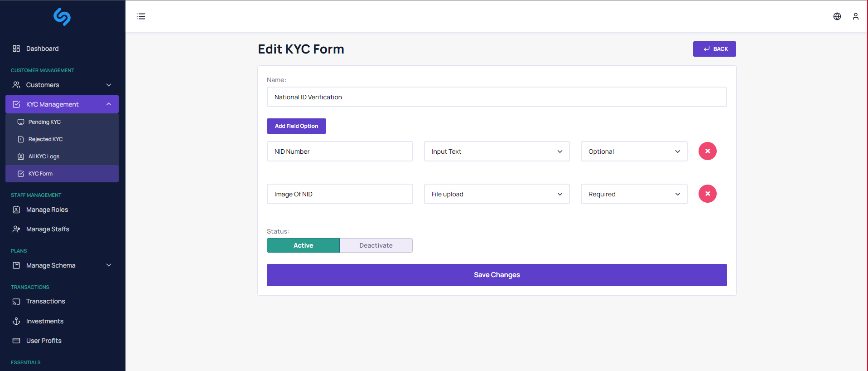The height and width of the screenshot is (371, 868).
Task: Open the File upload type dropdown
Action: [x=497, y=194]
